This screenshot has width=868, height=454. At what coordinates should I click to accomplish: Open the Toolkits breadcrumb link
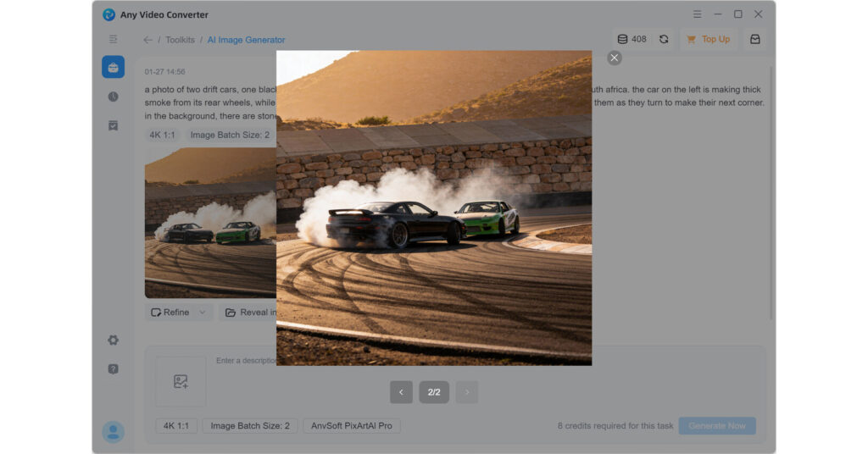coord(180,40)
